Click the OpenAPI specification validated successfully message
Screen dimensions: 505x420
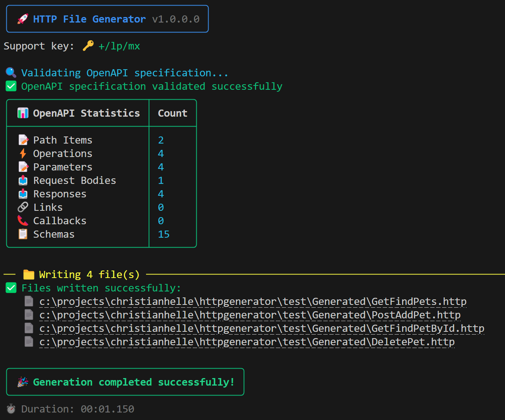pos(152,87)
